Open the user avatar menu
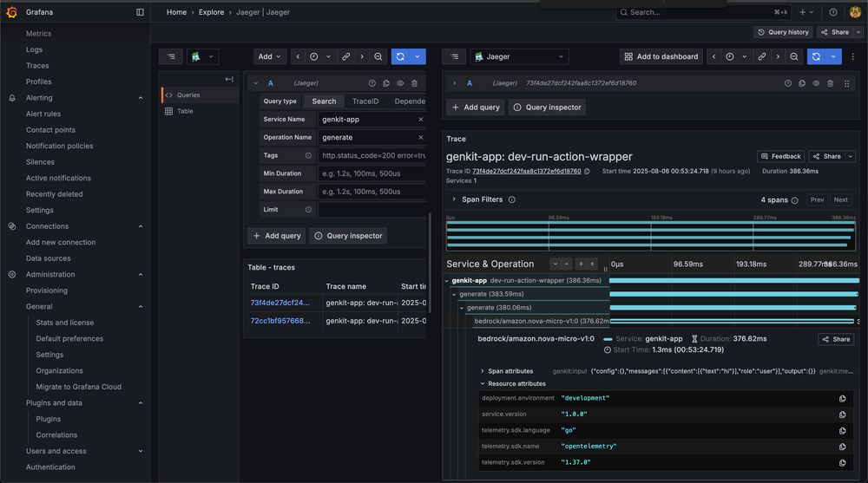 (x=855, y=12)
